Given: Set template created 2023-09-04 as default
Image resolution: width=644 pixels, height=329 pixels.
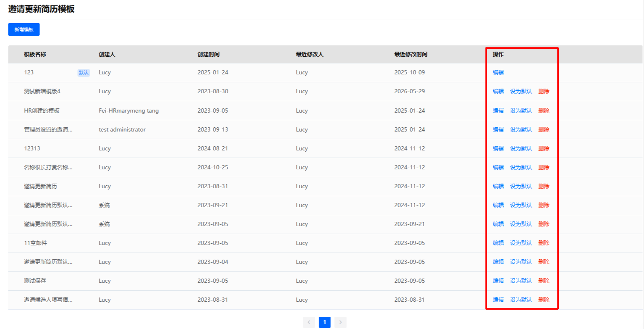Looking at the screenshot, I should click(x=521, y=262).
